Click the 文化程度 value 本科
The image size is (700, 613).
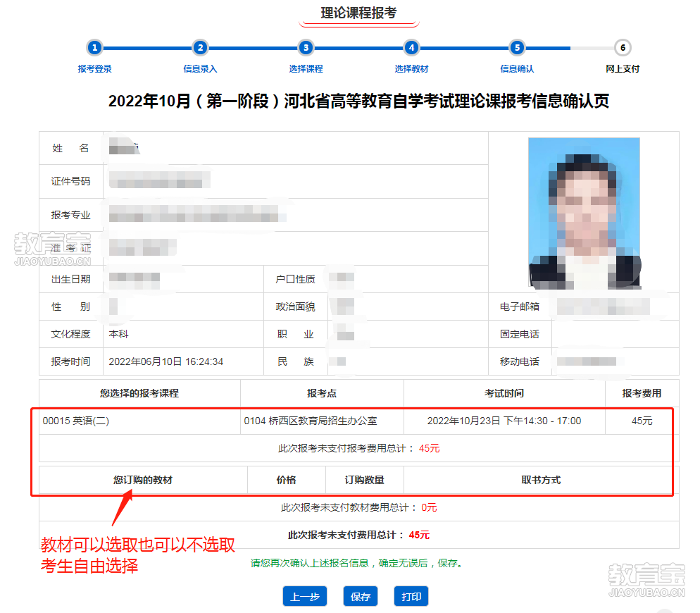coord(119,334)
